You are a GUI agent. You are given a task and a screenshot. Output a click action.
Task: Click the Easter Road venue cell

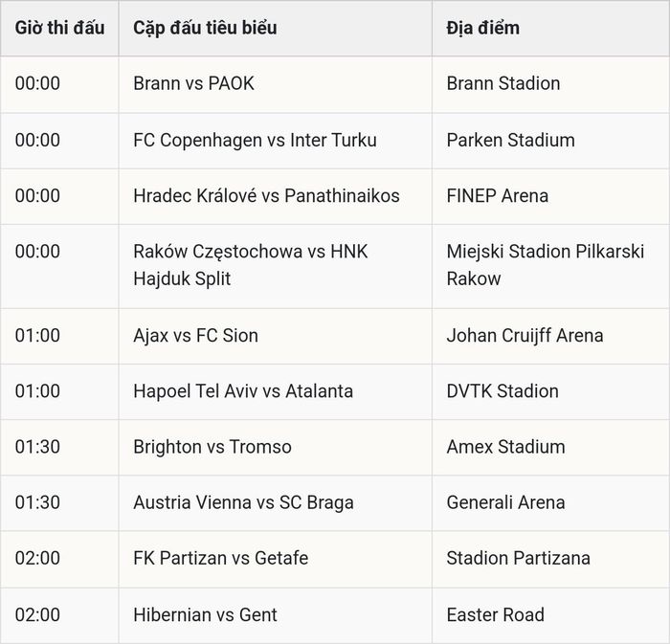pyautogui.click(x=550, y=615)
